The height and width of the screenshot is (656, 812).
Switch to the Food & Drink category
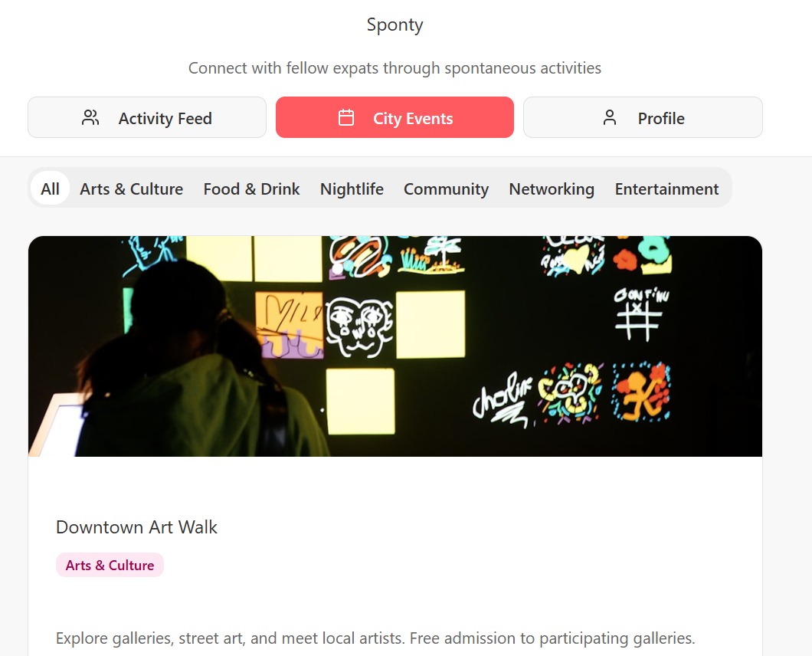pos(251,189)
